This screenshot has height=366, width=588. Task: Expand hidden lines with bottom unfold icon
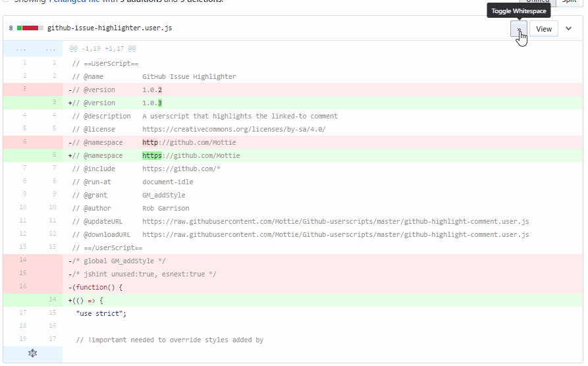click(x=32, y=354)
